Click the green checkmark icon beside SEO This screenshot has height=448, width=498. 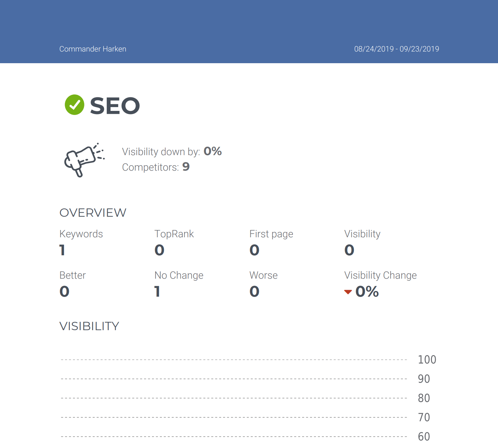coord(75,105)
